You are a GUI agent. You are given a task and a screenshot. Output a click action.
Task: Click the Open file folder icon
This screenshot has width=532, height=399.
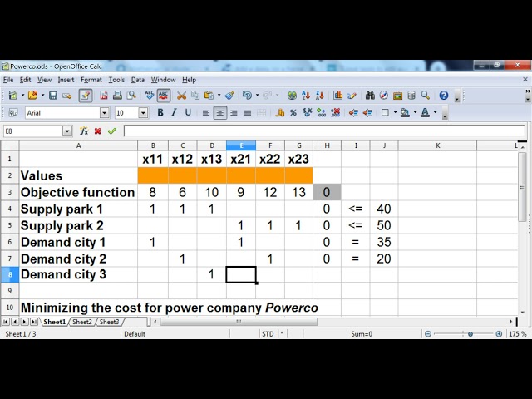(x=33, y=96)
